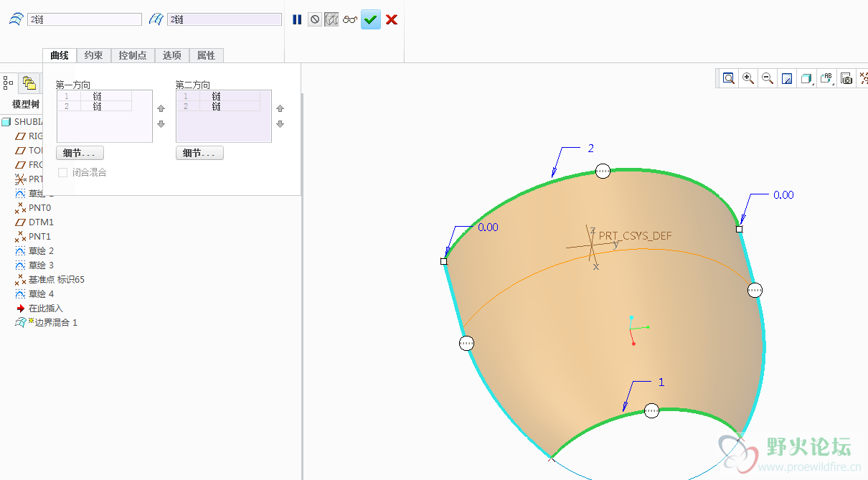Switch to the 约束 tab
This screenshot has width=868, height=480.
[x=93, y=55]
